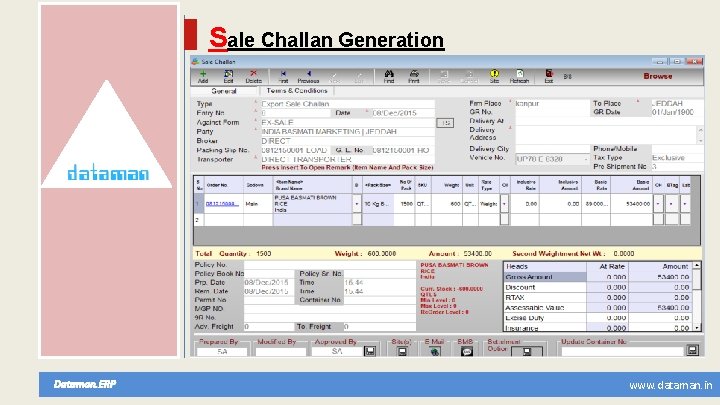Open order number link in row 1
The width and height of the screenshot is (720, 405).
click(x=222, y=203)
